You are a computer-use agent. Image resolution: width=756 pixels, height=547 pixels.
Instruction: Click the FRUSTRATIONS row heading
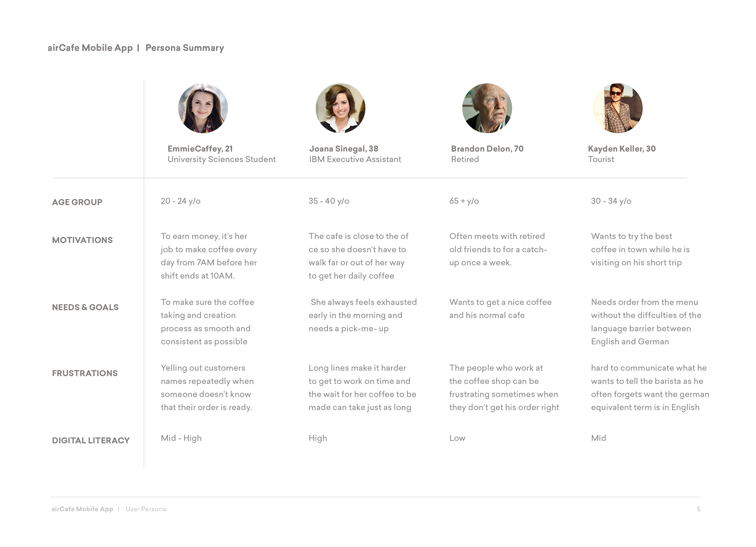pyautogui.click(x=85, y=373)
